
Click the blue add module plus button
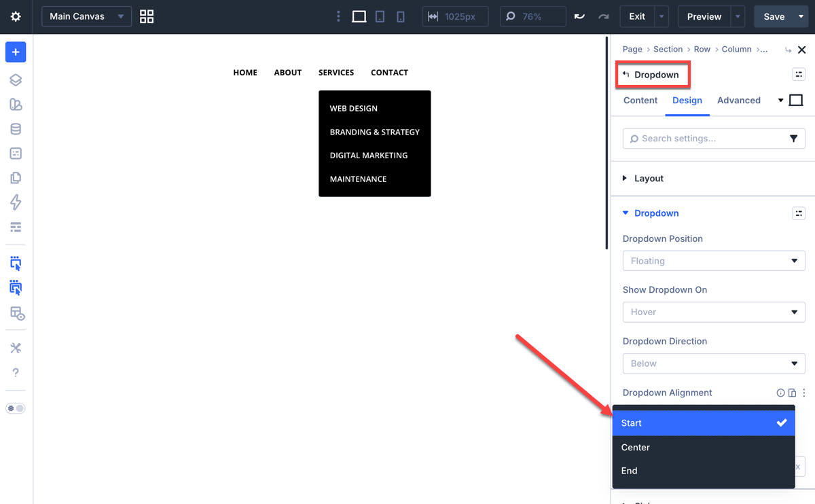(16, 52)
